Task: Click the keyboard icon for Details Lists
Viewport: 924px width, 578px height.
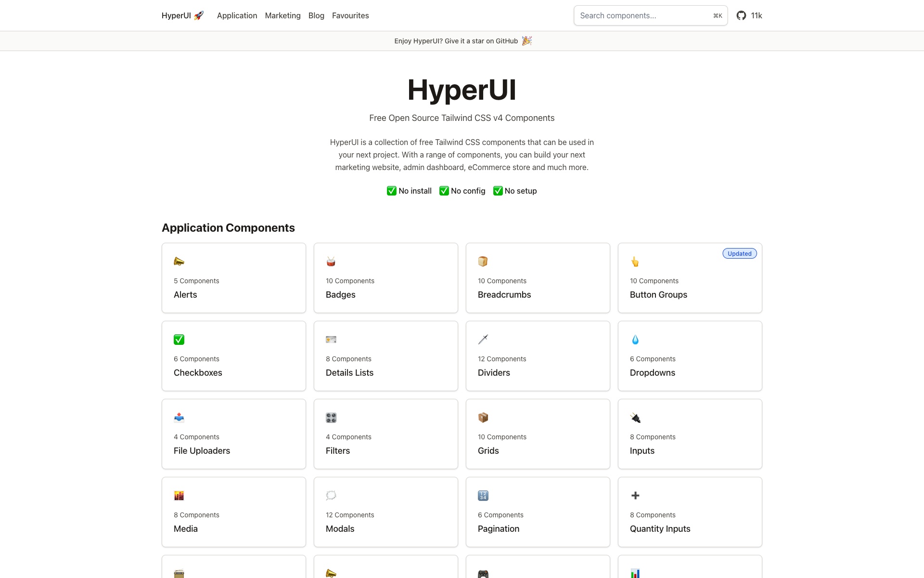Action: [331, 339]
